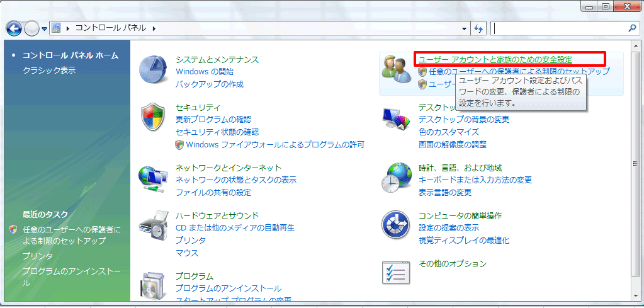
Task: Open the ネットワークとインターネット heading link
Action: click(229, 168)
